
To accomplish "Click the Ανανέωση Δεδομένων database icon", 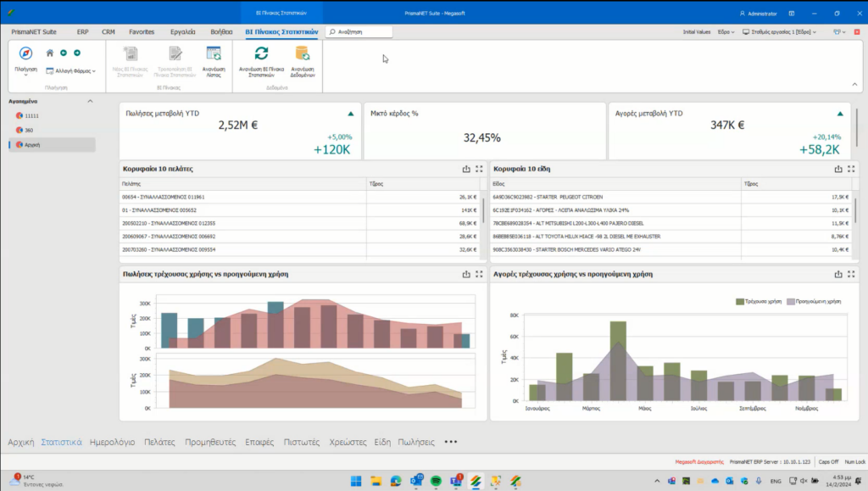I will coord(303,53).
